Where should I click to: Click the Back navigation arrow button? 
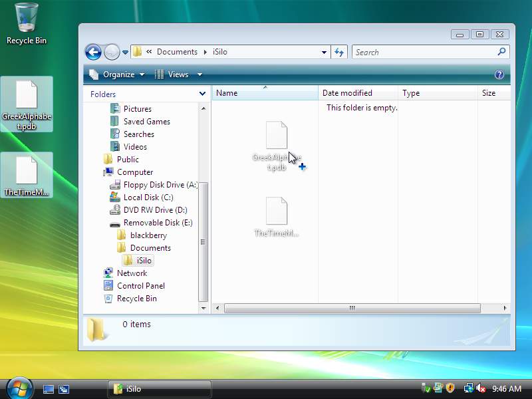(93, 52)
